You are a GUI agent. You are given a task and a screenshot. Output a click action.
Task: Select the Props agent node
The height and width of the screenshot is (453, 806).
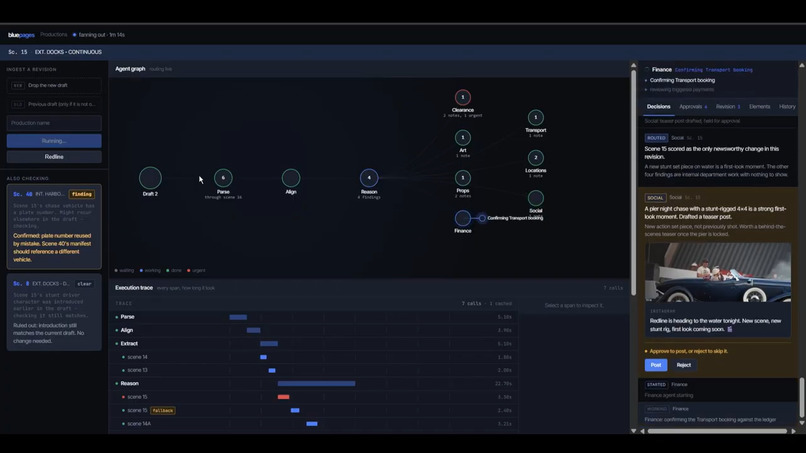[x=463, y=178]
